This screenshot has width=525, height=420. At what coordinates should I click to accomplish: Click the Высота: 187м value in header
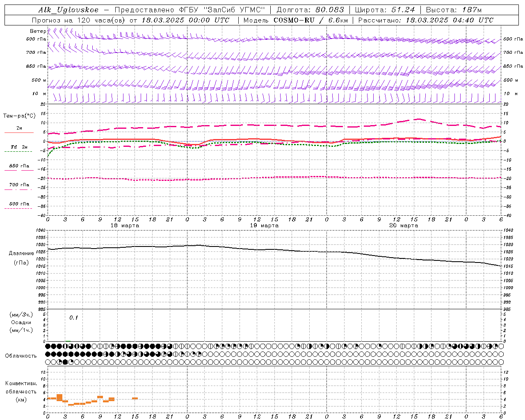454,10
